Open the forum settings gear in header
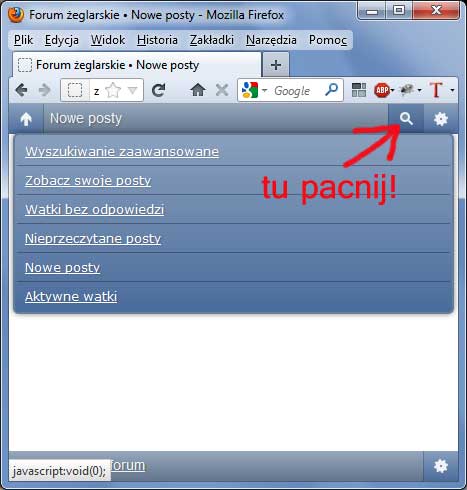This screenshot has height=490, width=467. (441, 119)
